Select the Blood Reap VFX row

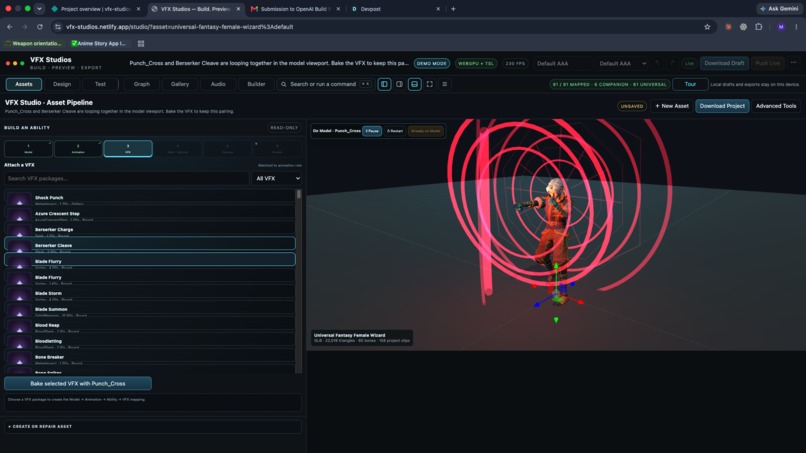point(150,325)
